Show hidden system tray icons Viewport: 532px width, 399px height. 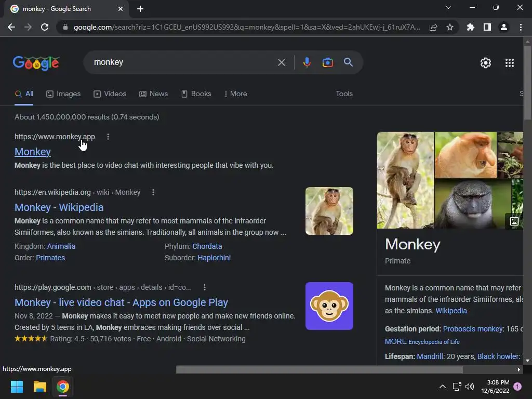[443, 387]
